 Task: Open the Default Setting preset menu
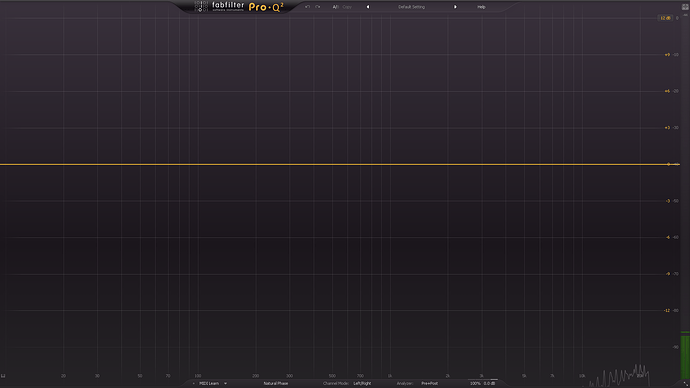(x=411, y=7)
